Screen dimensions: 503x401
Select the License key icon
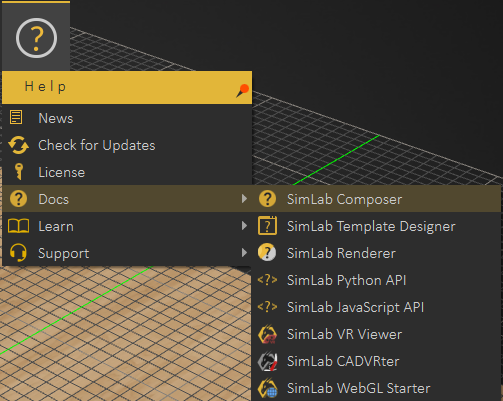19,172
